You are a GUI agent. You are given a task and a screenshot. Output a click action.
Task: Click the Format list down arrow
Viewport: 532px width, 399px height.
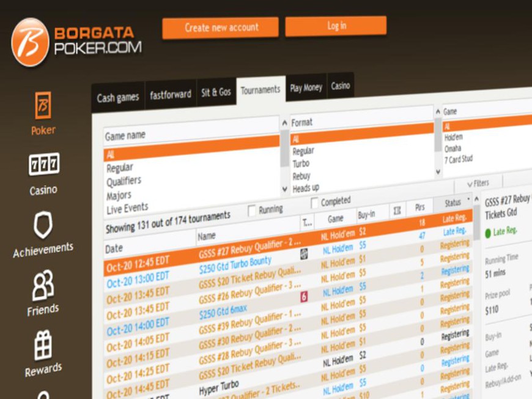(x=438, y=172)
